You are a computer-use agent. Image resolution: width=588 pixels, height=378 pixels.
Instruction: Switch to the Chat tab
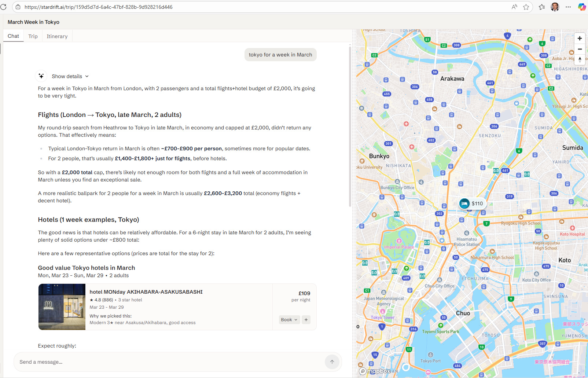coord(13,36)
